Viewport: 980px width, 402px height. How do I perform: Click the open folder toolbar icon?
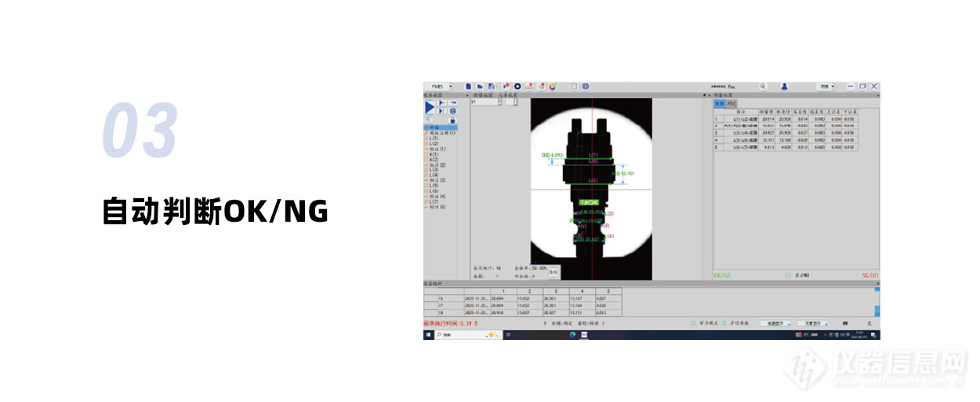[x=480, y=86]
